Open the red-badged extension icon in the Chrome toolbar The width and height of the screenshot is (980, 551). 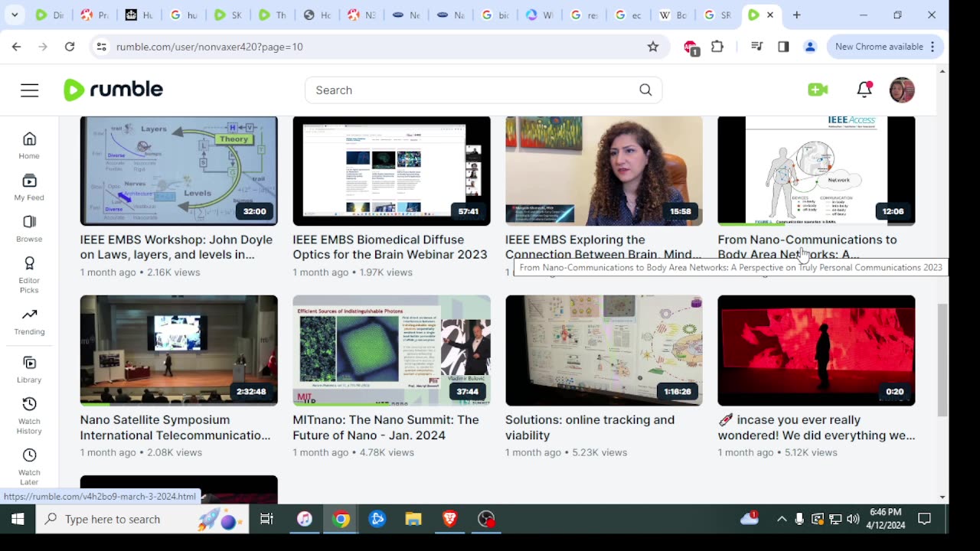691,47
